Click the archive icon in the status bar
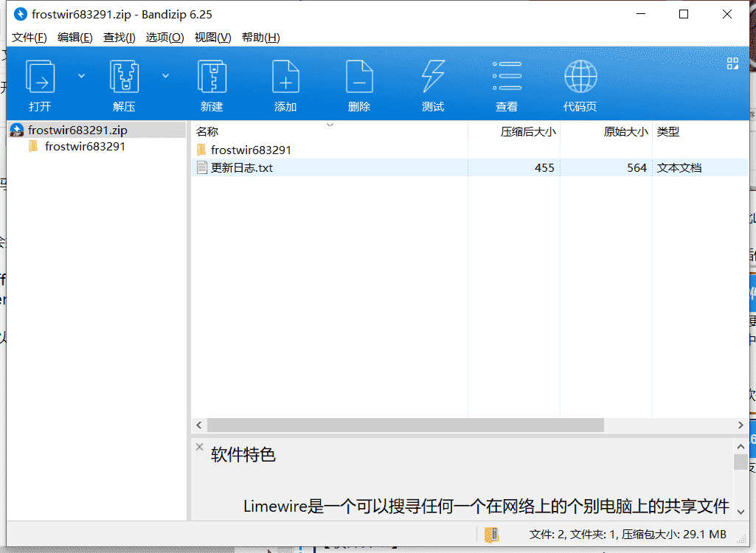Image resolution: width=756 pixels, height=553 pixels. pos(491,534)
